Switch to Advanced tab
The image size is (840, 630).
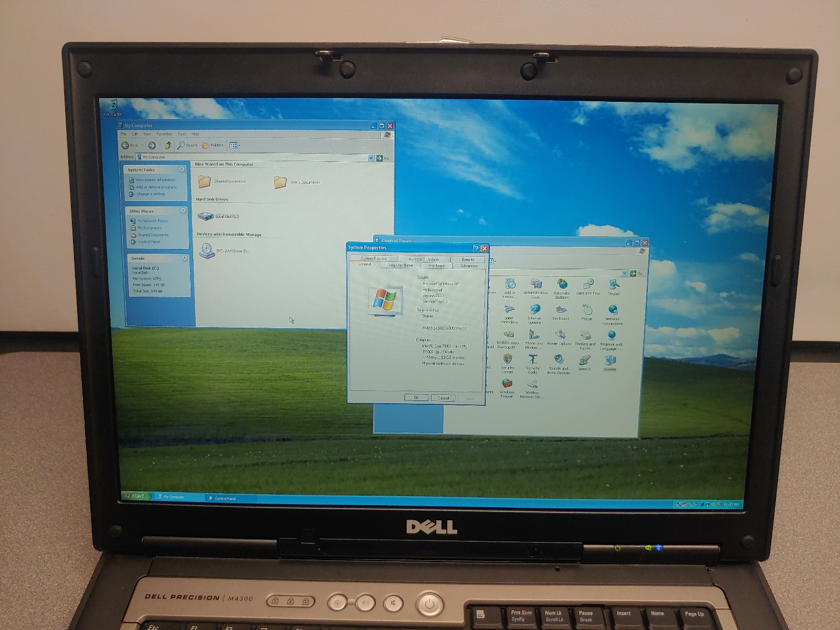point(469,266)
